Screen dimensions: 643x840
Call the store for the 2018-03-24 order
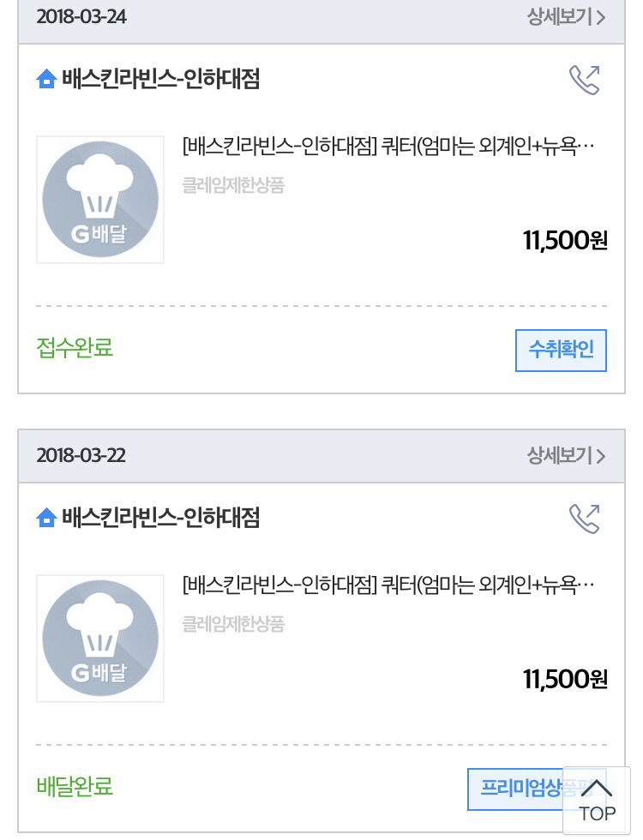[584, 80]
